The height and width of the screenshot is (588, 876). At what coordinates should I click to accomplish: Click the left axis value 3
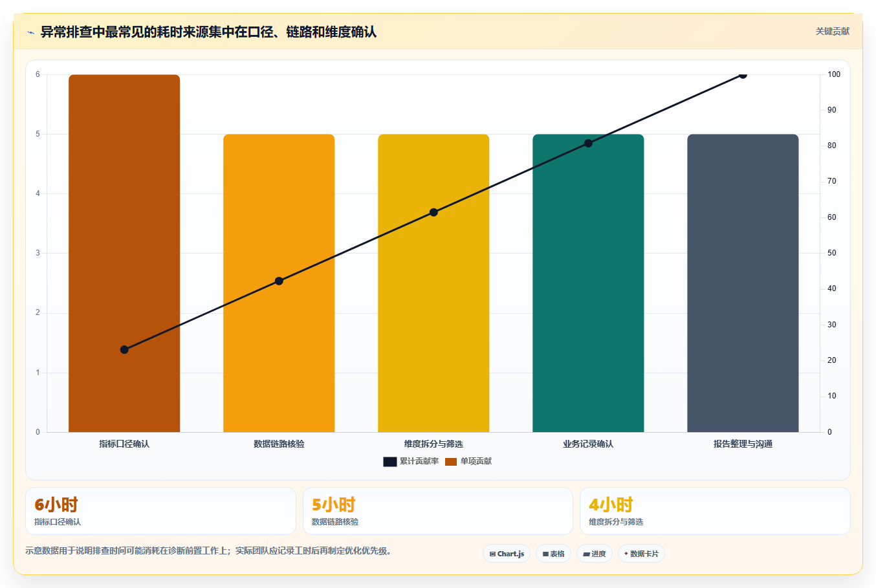38,253
